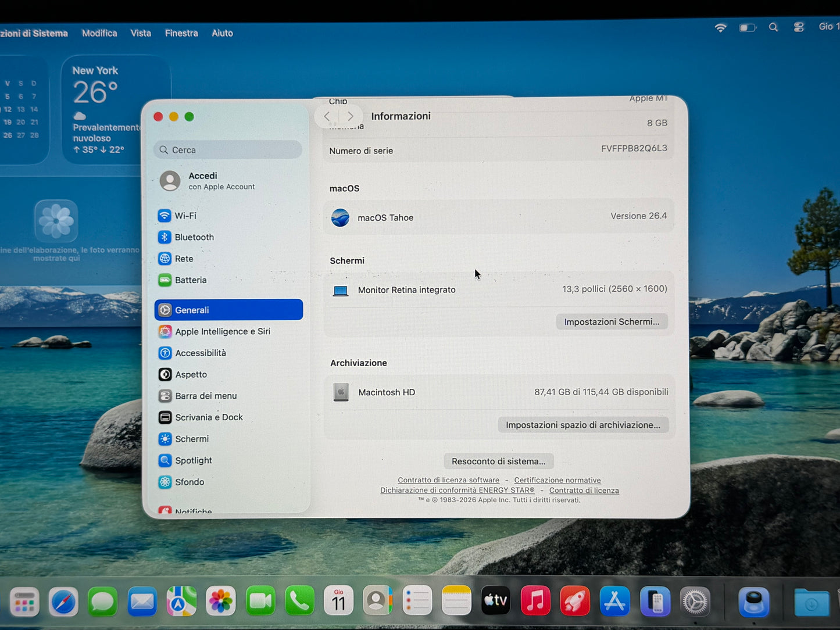Launch iPhone Mirroring from the Dock
Viewport: 840px width, 630px height.
pos(655,602)
